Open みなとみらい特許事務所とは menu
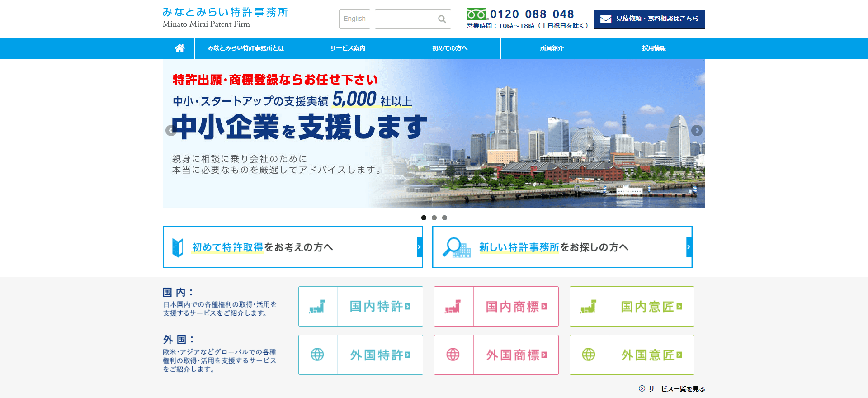Image resolution: width=868 pixels, height=398 pixels. tap(245, 48)
